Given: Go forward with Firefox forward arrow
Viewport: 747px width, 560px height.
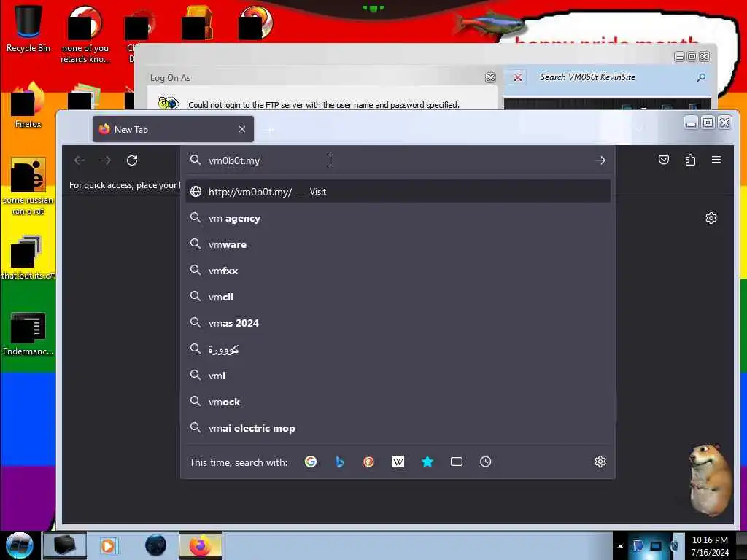Looking at the screenshot, I should (106, 160).
